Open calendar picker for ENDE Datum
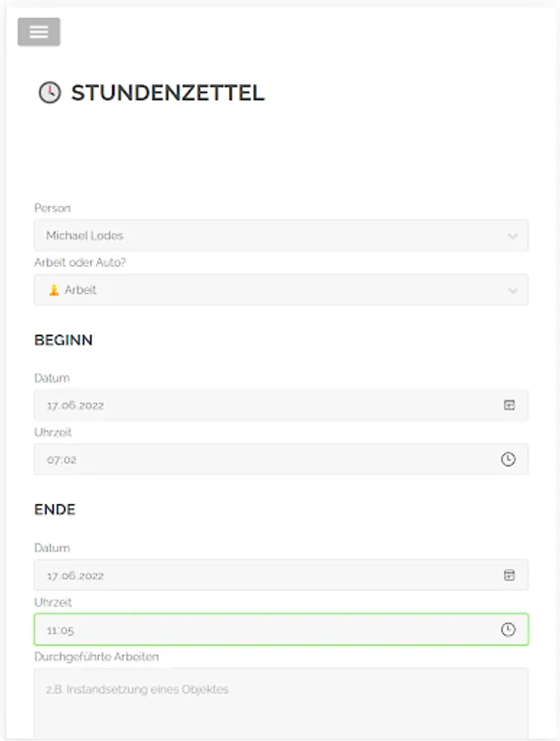This screenshot has width=560, height=741. click(x=509, y=575)
